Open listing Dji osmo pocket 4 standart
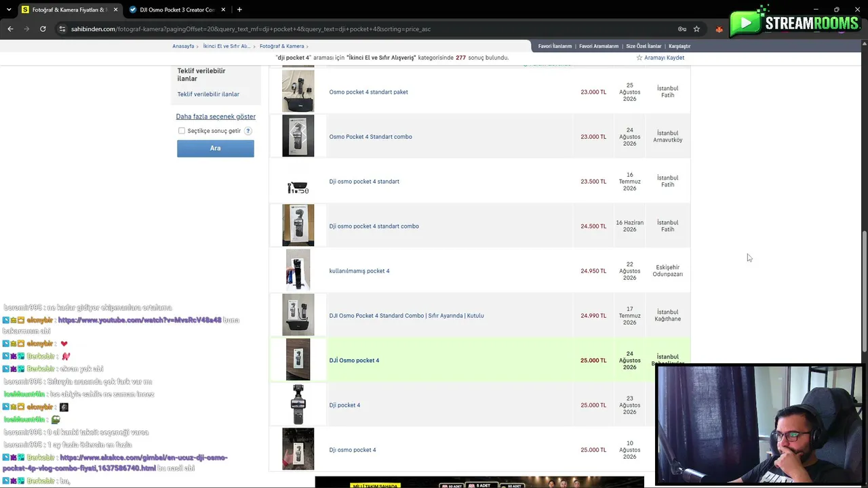 click(x=364, y=182)
